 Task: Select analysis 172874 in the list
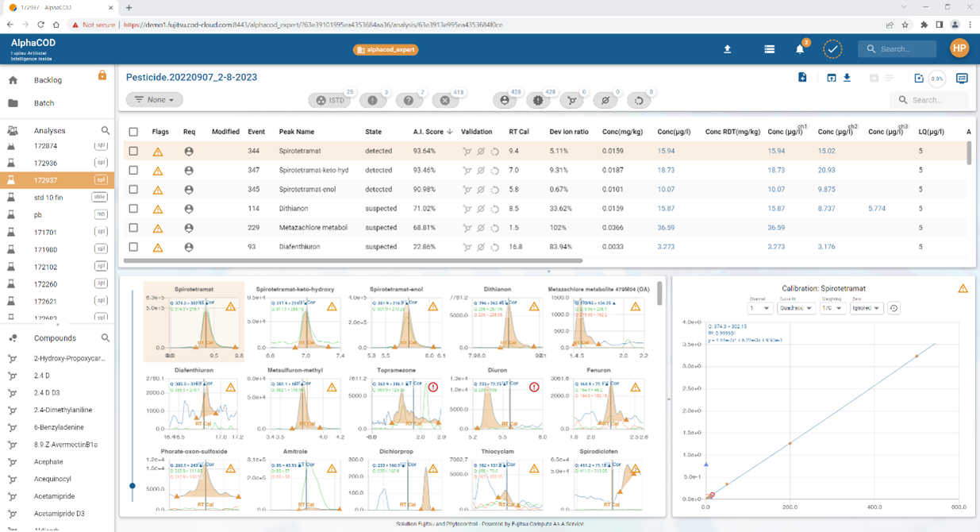pos(45,146)
